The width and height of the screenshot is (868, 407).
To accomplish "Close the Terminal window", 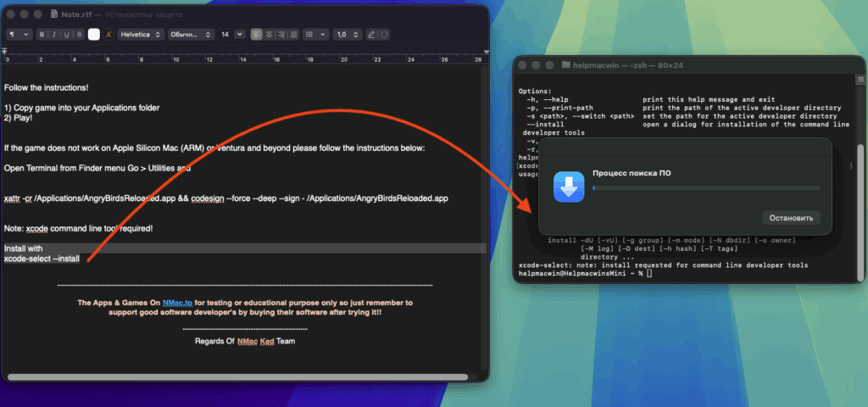I will [522, 65].
